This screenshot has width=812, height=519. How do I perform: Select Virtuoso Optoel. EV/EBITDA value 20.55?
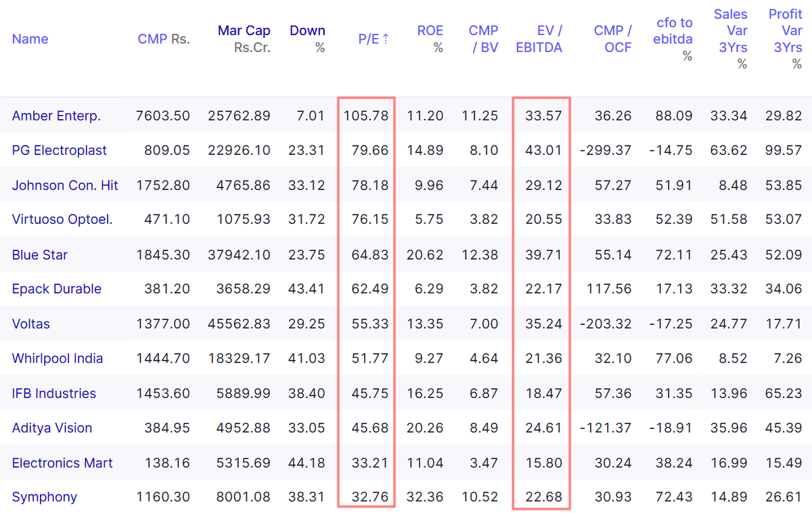click(543, 219)
